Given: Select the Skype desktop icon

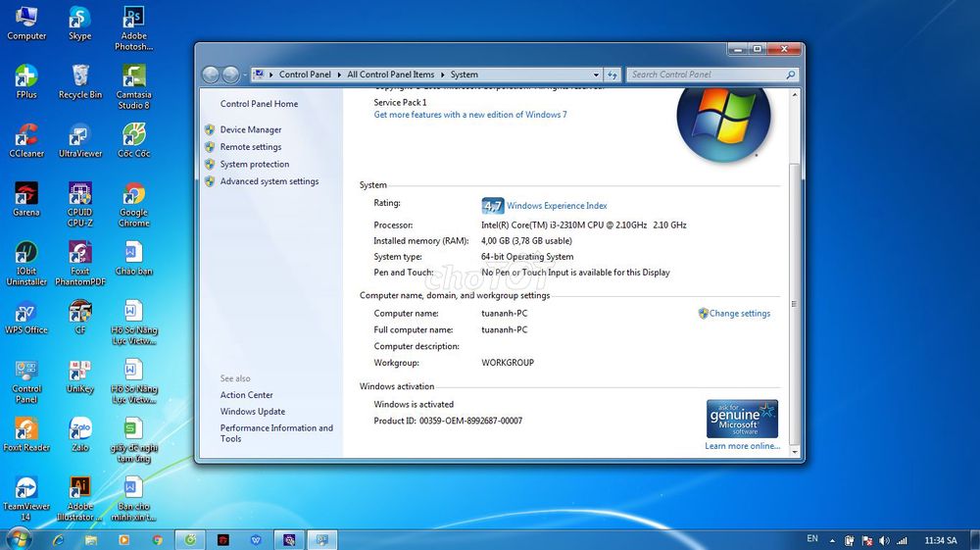Looking at the screenshot, I should click(x=80, y=24).
